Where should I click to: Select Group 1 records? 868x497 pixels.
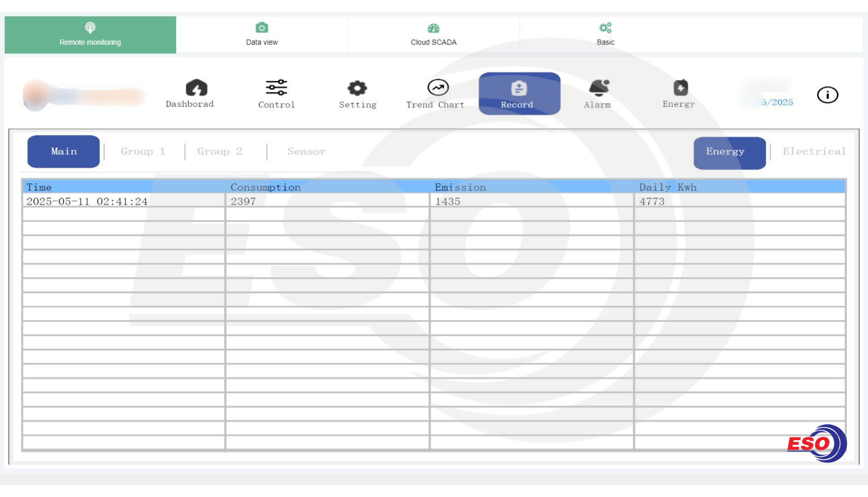[x=143, y=152]
